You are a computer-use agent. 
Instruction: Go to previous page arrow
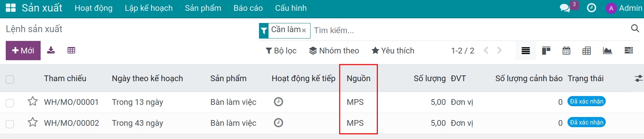tap(486, 50)
